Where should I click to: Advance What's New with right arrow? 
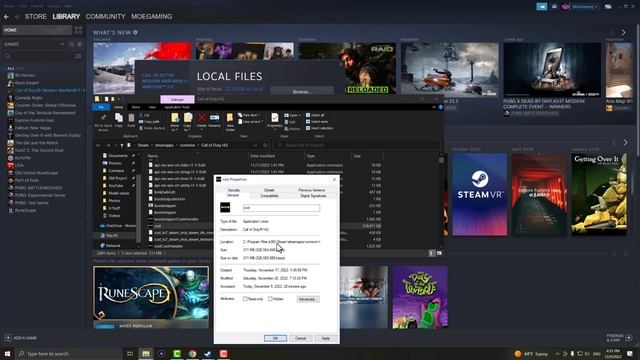[x=624, y=32]
